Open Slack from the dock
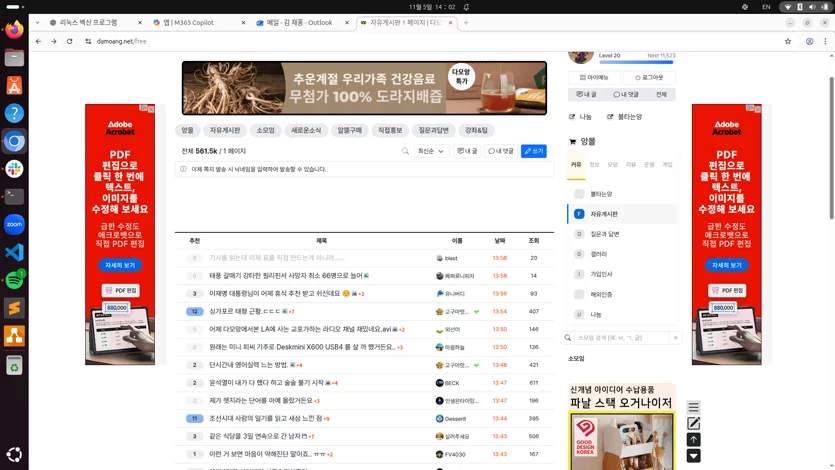The height and width of the screenshot is (470, 835). pos(14,169)
